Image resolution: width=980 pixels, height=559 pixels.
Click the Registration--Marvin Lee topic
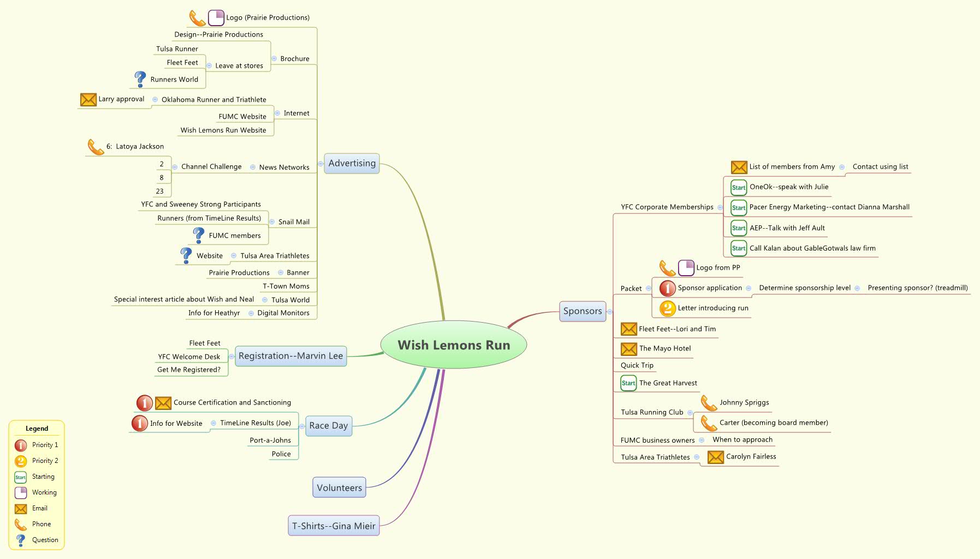[x=291, y=356]
